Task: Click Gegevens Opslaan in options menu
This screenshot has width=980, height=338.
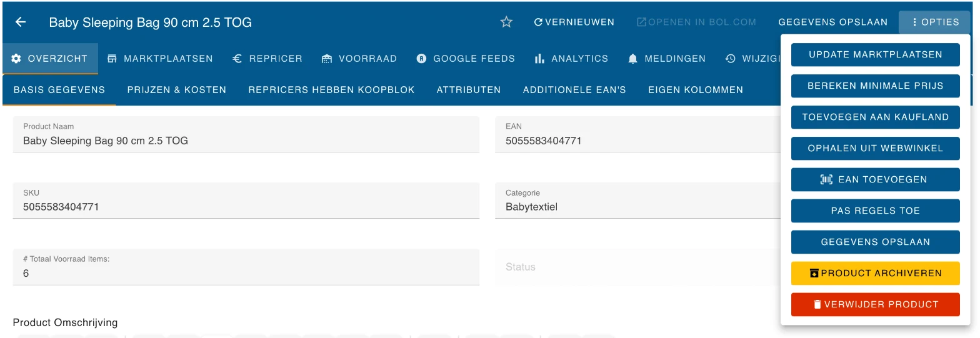Action: pyautogui.click(x=875, y=242)
